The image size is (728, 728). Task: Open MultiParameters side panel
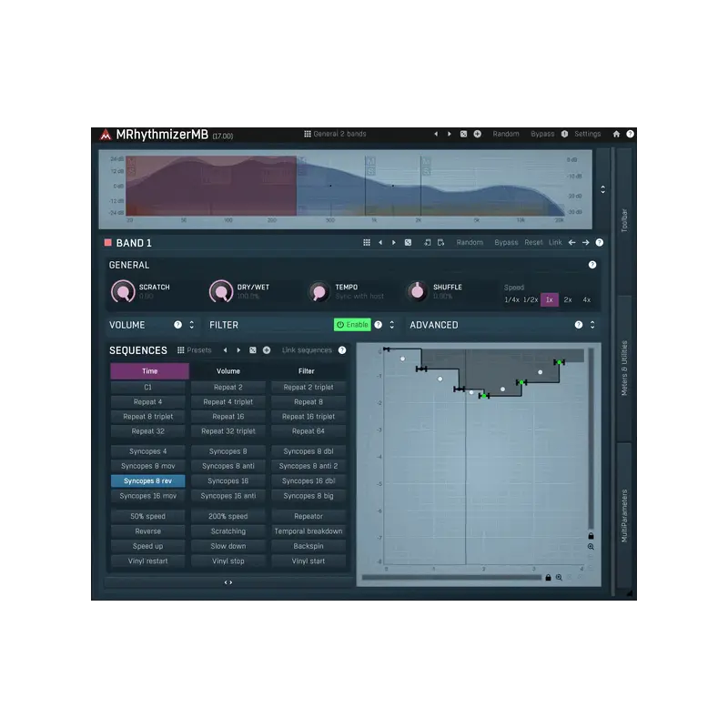tap(624, 515)
